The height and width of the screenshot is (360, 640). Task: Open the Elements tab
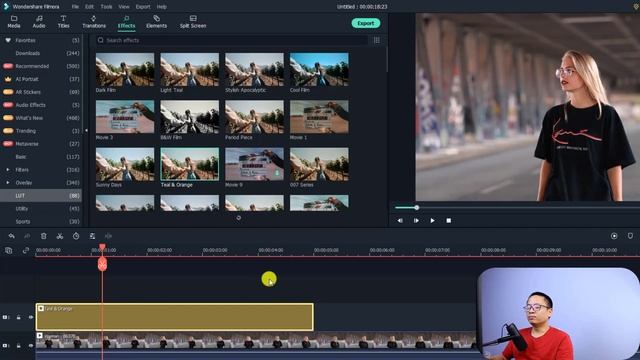coord(156,22)
